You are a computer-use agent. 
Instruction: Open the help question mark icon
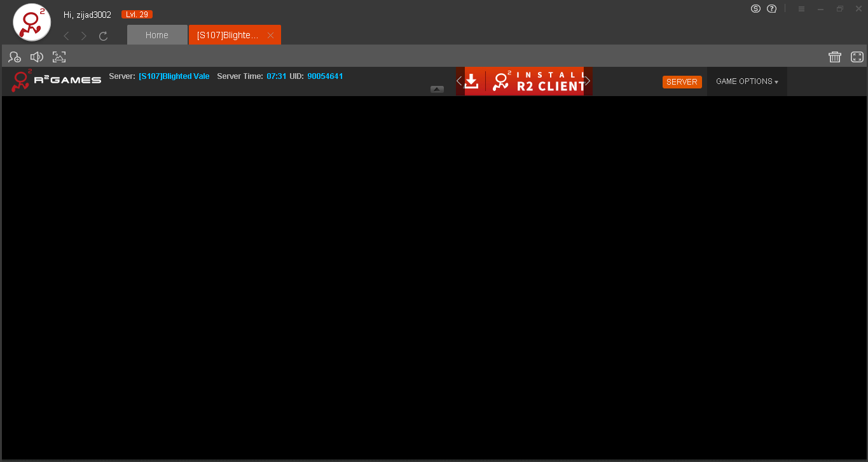pyautogui.click(x=771, y=9)
